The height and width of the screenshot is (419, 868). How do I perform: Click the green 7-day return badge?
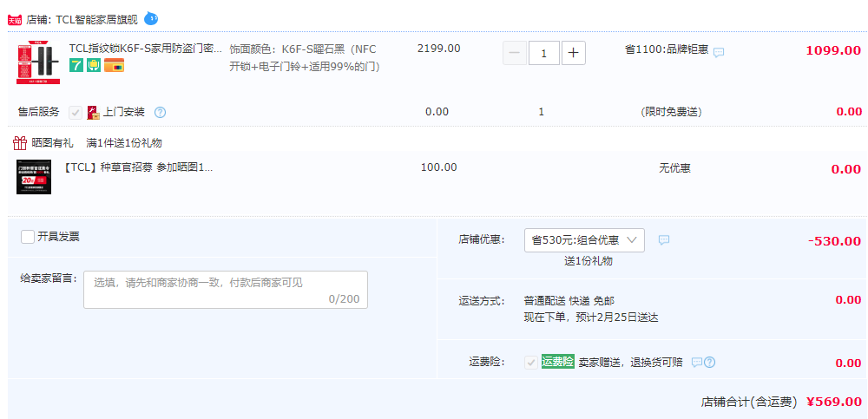pyautogui.click(x=76, y=65)
